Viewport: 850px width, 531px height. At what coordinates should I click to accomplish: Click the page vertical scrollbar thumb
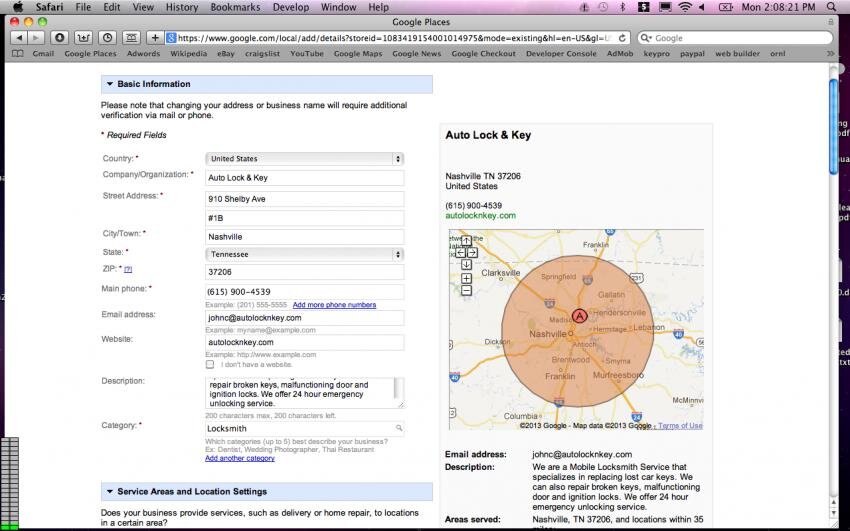[x=833, y=127]
